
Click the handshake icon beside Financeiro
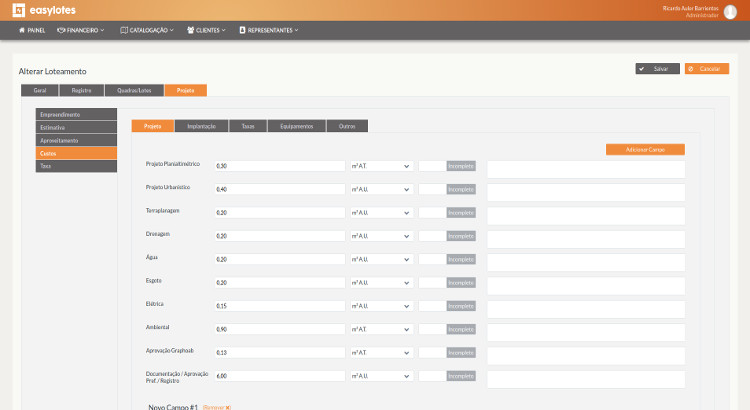click(61, 30)
